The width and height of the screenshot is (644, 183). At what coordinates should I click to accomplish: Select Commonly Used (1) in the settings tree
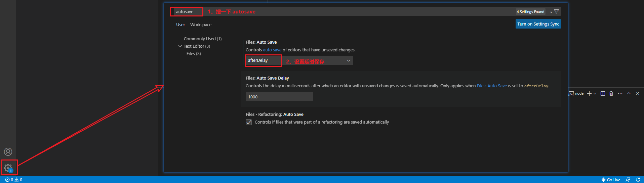click(203, 39)
